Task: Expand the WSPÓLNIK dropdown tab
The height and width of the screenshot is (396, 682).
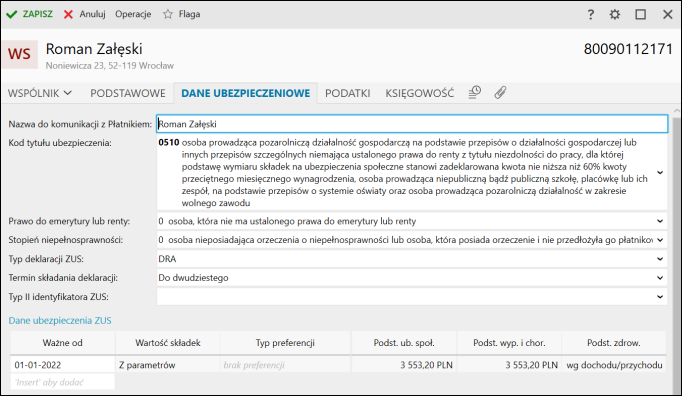Action: tap(40, 93)
